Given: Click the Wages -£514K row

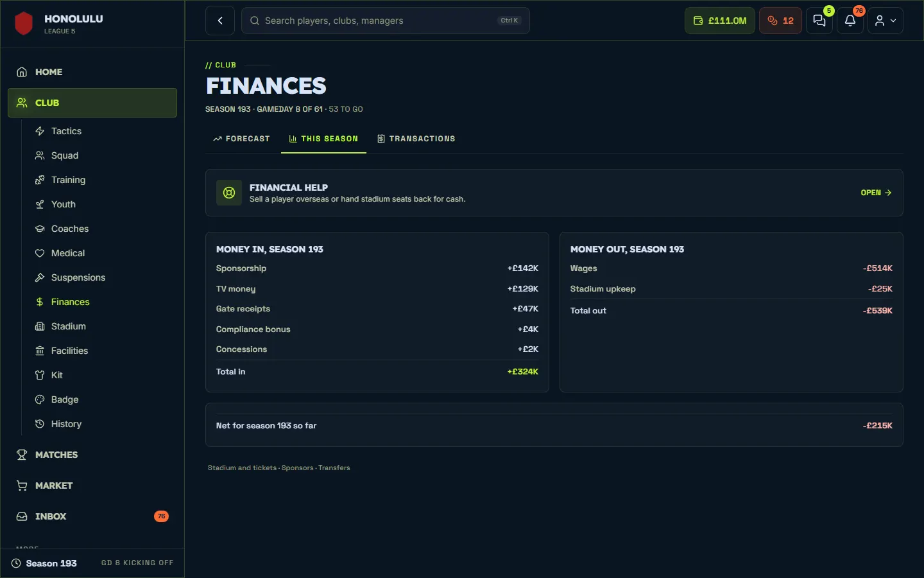Looking at the screenshot, I should (732, 268).
